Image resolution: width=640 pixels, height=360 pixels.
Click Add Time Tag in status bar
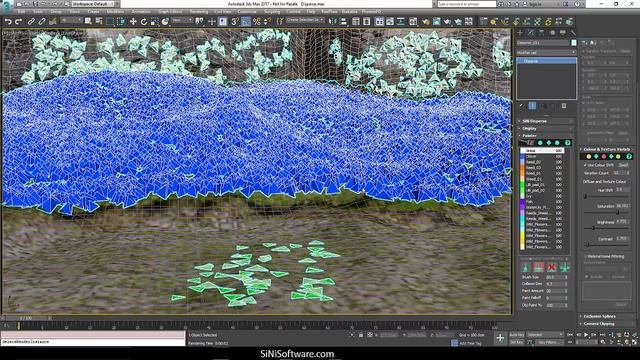click(470, 343)
